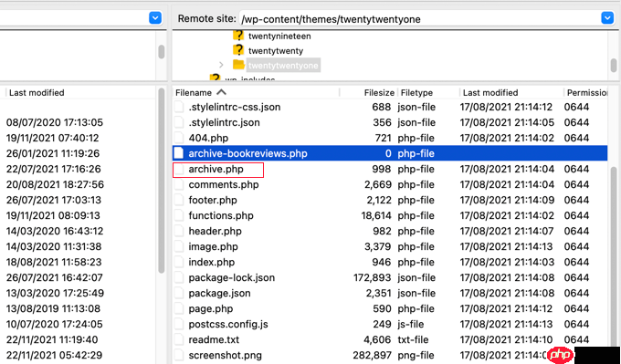The width and height of the screenshot is (621, 364).
Task: Select file name footer.php
Action: (x=213, y=200)
